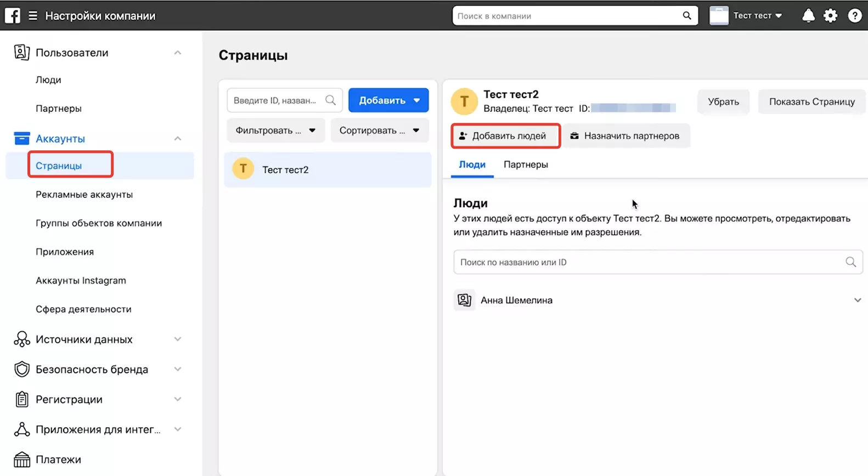Select the Тест тест2 page in list

[x=328, y=169]
